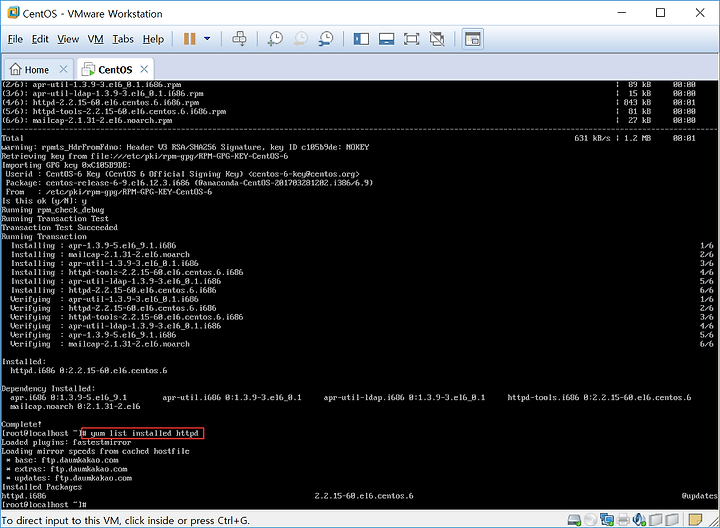Click 'Loading mirror speeds from cached hostfile'
Image resolution: width=720 pixels, height=528 pixels.
coord(96,451)
